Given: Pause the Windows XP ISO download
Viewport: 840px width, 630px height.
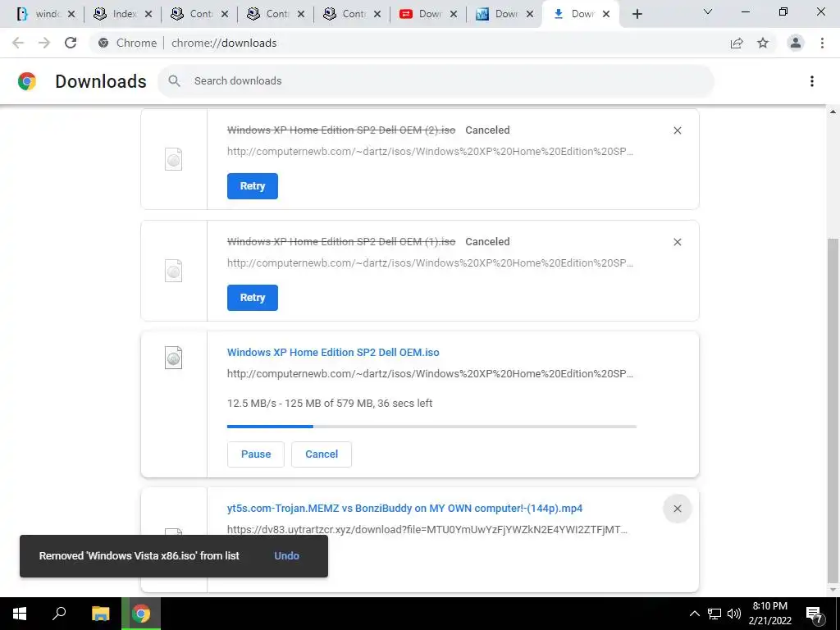Looking at the screenshot, I should tap(256, 454).
